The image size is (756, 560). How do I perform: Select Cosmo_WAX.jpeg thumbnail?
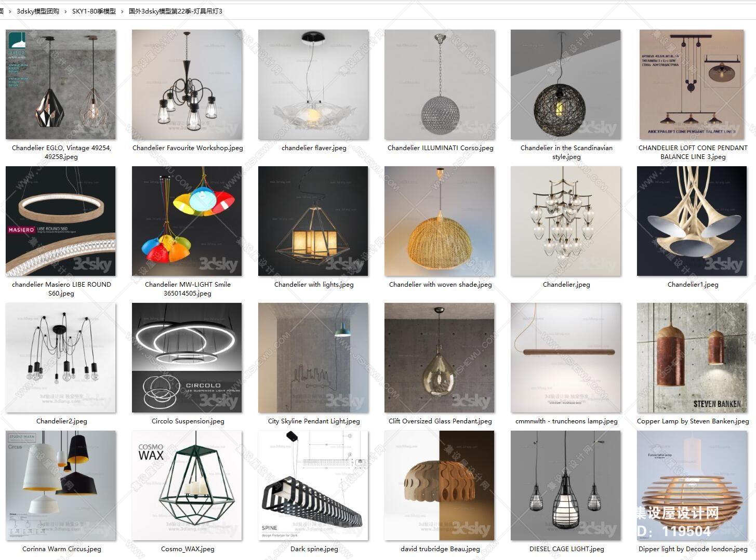click(x=187, y=486)
